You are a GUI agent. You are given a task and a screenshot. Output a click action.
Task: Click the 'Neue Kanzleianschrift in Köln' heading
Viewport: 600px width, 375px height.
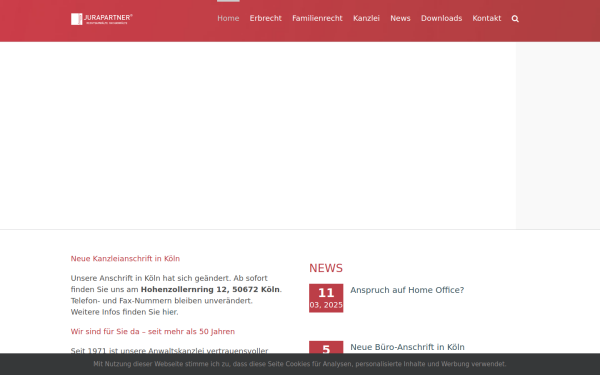click(x=125, y=259)
